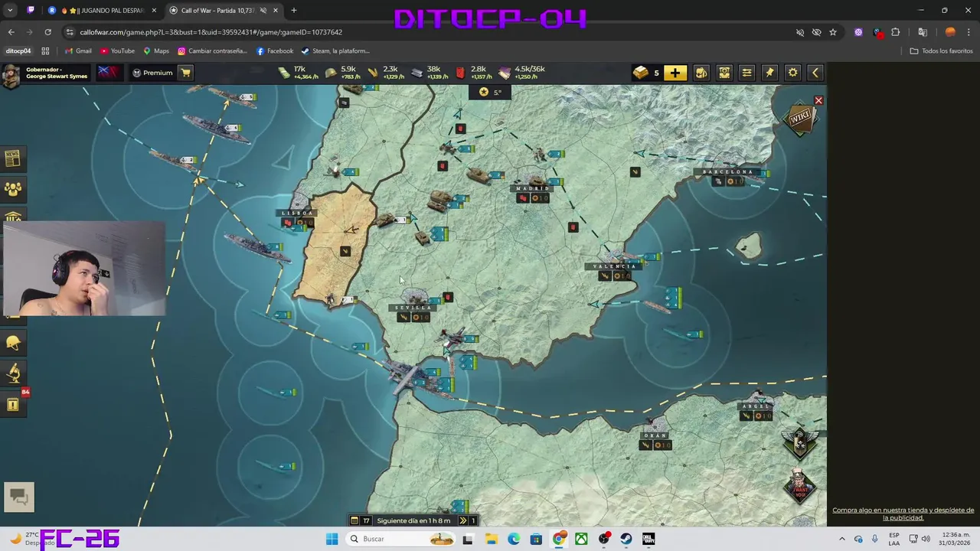This screenshot has height=551, width=980.
Task: Click the Premium button in game header
Action: (x=152, y=73)
